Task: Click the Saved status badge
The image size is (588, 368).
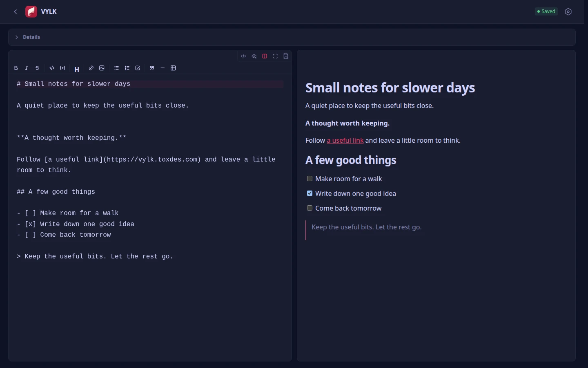Action: 546,11
